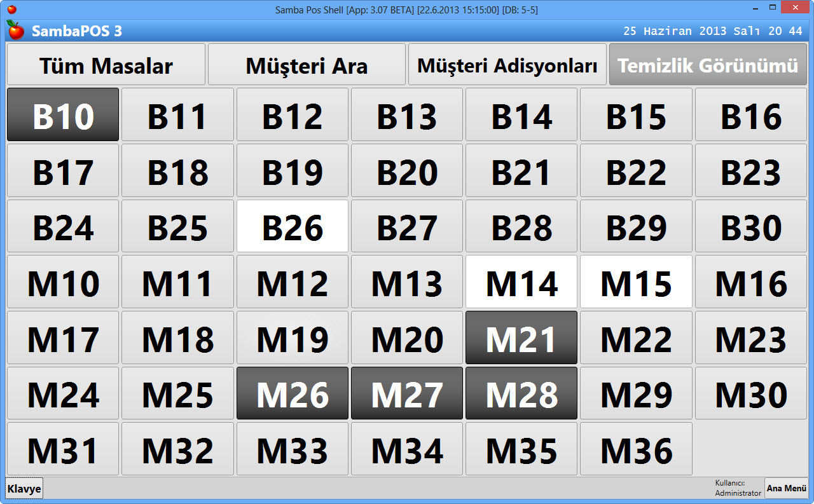814x504 pixels.
Task: Select table M36
Action: pyautogui.click(x=635, y=448)
